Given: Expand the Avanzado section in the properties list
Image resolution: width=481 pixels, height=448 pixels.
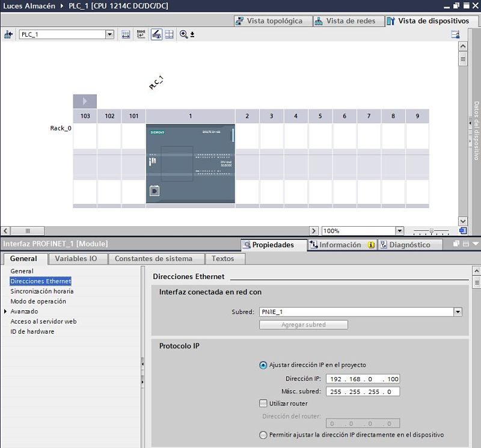Looking at the screenshot, I should [x=7, y=311].
